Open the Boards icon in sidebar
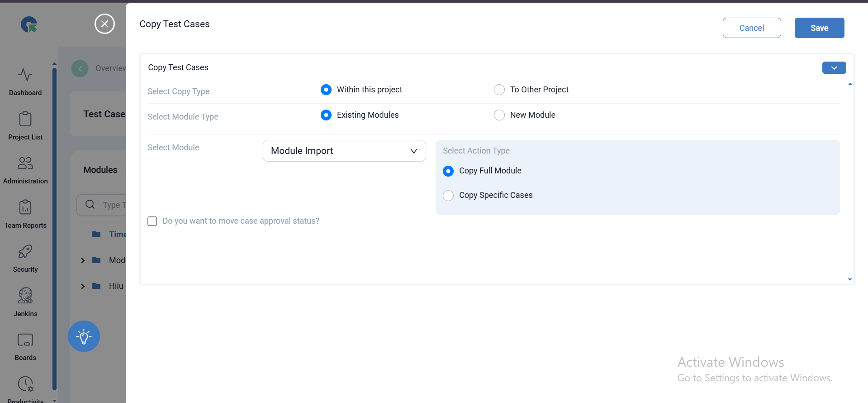Screen dimensions: 868x403 click(x=25, y=340)
